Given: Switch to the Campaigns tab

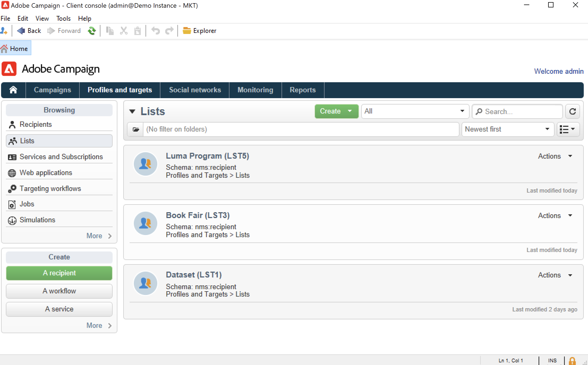Looking at the screenshot, I should [52, 90].
